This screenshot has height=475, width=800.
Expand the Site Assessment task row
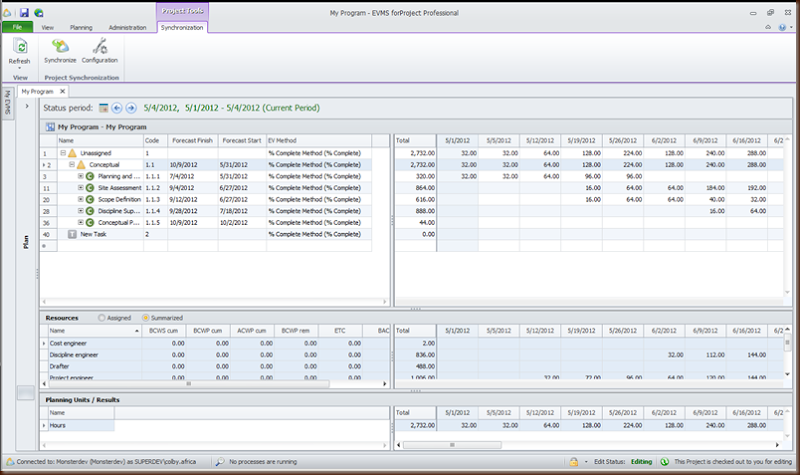coord(81,187)
